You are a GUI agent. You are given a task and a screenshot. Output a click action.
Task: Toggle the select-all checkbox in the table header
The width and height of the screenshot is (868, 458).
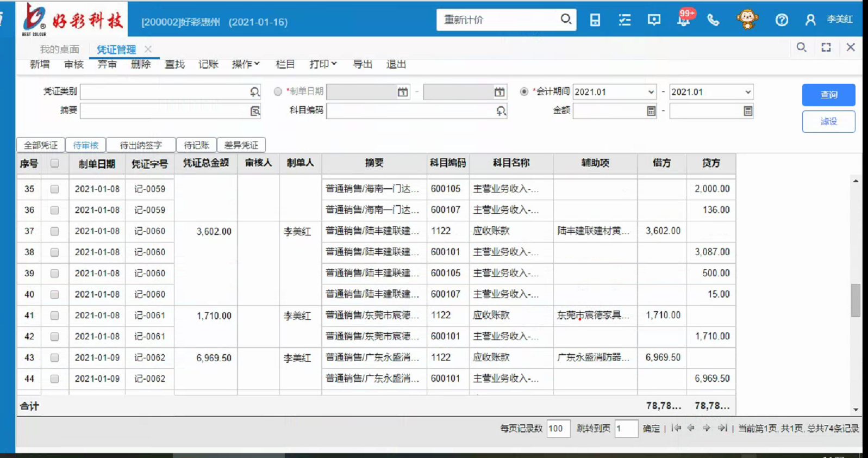pos(54,163)
